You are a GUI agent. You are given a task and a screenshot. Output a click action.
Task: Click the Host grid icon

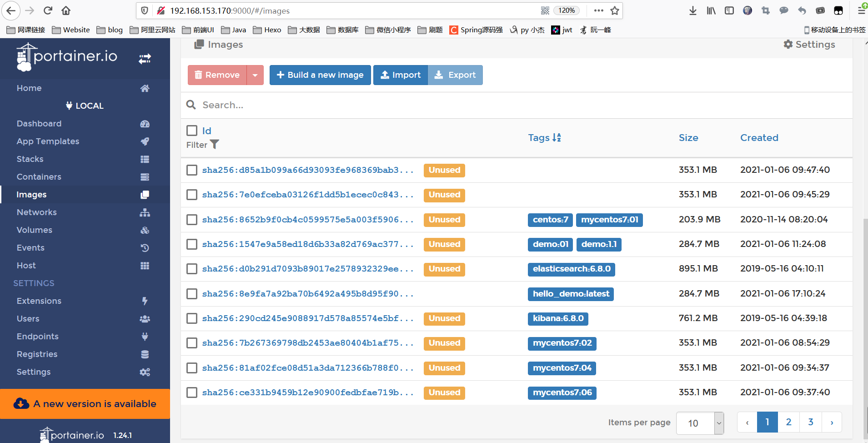[145, 266]
